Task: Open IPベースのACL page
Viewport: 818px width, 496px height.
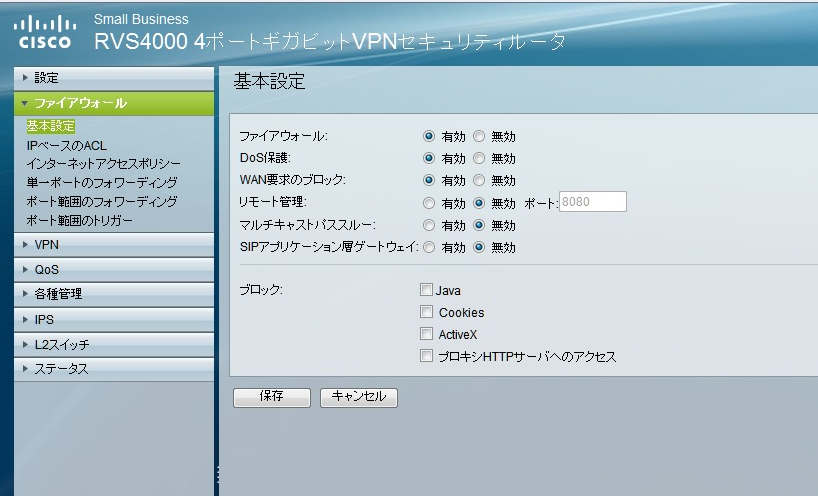Action: (66, 146)
